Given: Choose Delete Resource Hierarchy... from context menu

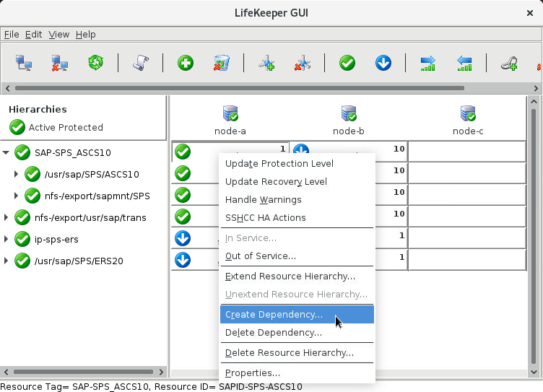Looking at the screenshot, I should (297, 352).
